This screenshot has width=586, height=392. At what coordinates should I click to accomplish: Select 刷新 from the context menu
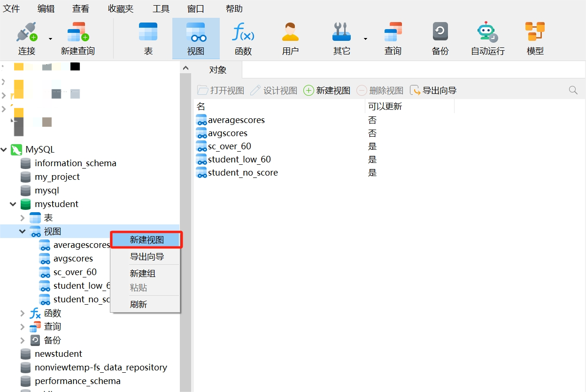click(x=139, y=304)
